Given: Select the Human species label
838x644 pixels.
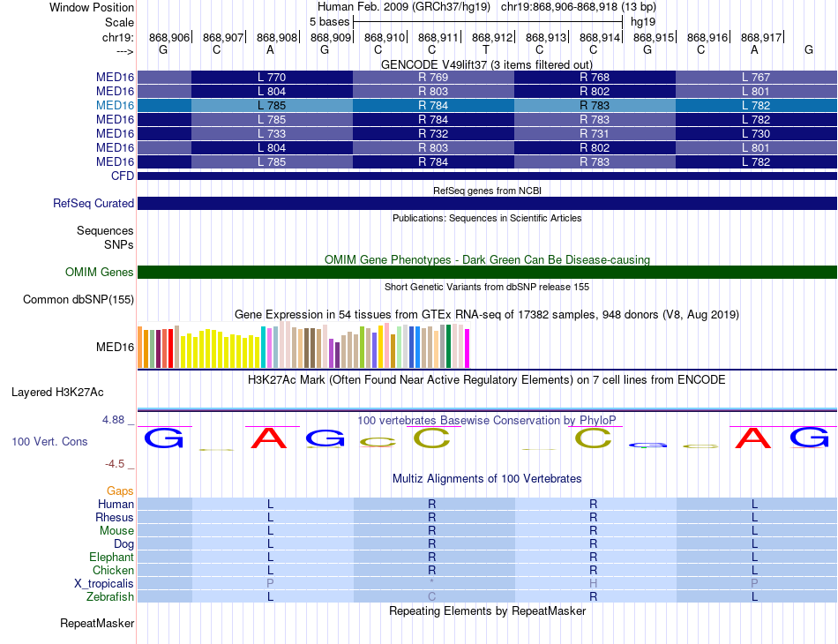Looking at the screenshot, I should [116, 504].
